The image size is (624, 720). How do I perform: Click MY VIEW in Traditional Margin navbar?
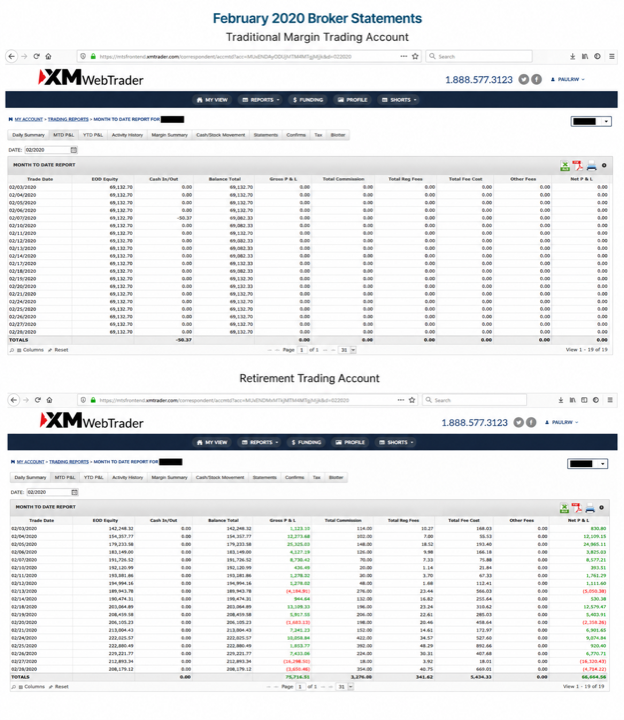(212, 100)
